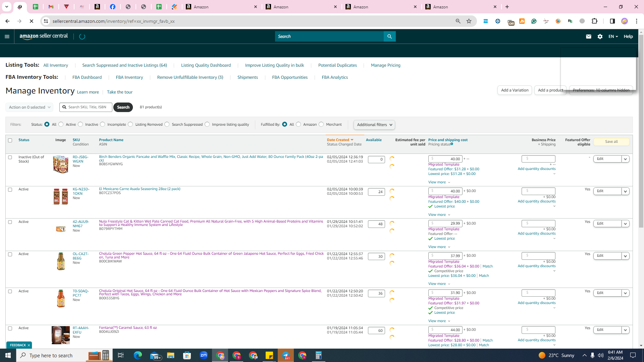The height and width of the screenshot is (362, 644).
Task: Check the El Mexicano Carne Asada row checkbox
Action: 10,190
